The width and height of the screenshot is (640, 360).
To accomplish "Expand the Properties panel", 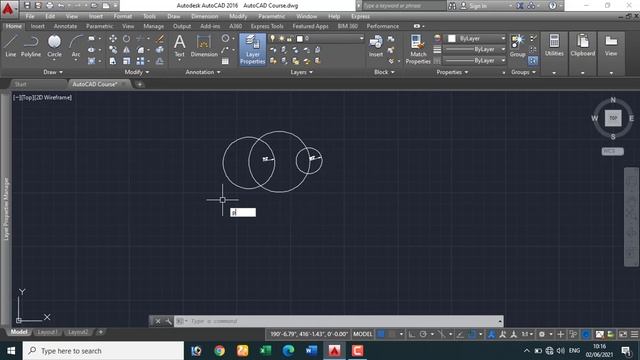I will (452, 72).
